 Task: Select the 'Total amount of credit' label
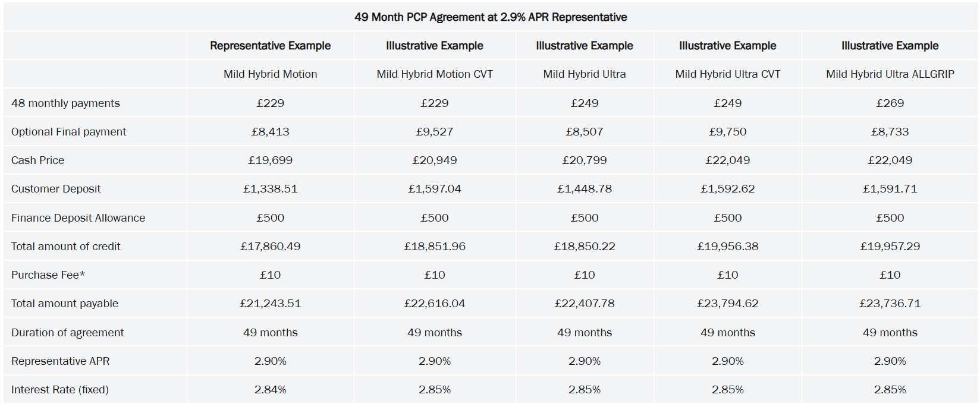pos(65,247)
